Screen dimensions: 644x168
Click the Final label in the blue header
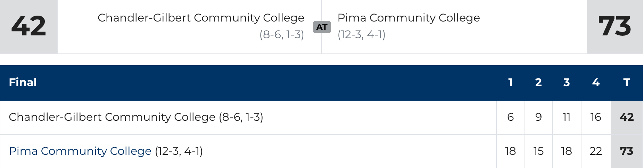23,82
